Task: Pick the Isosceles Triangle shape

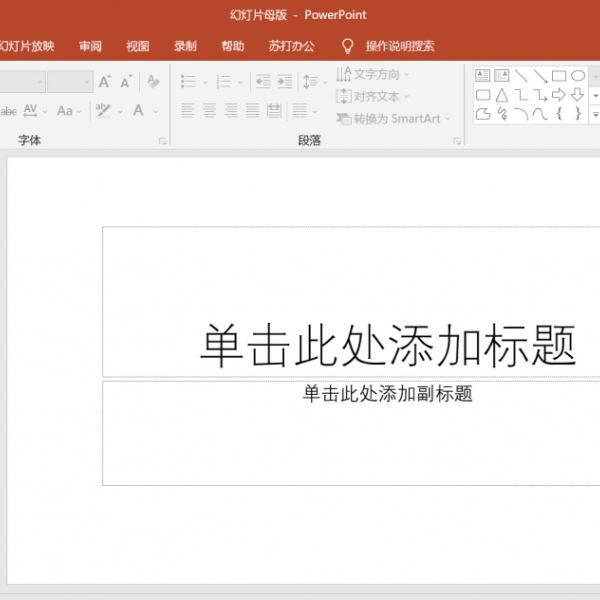Action: click(502, 96)
